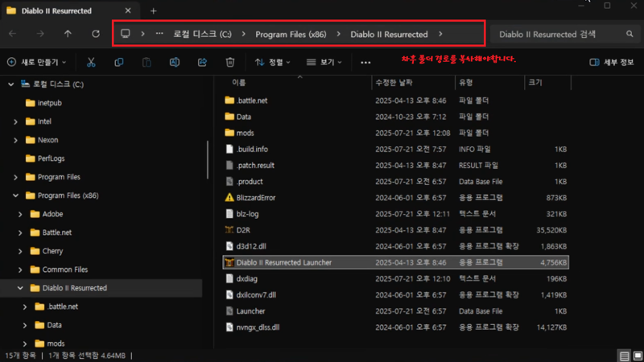The width and height of the screenshot is (644, 362).
Task: Click the PC monitor icon in address bar
Action: click(x=126, y=34)
